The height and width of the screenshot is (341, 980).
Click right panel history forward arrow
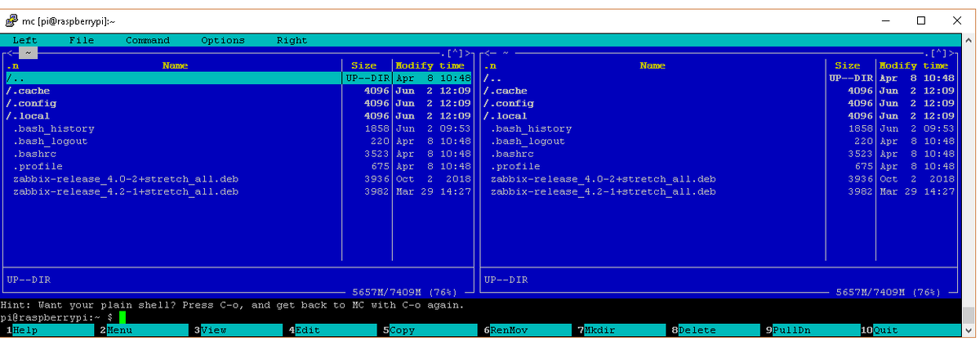(952, 53)
